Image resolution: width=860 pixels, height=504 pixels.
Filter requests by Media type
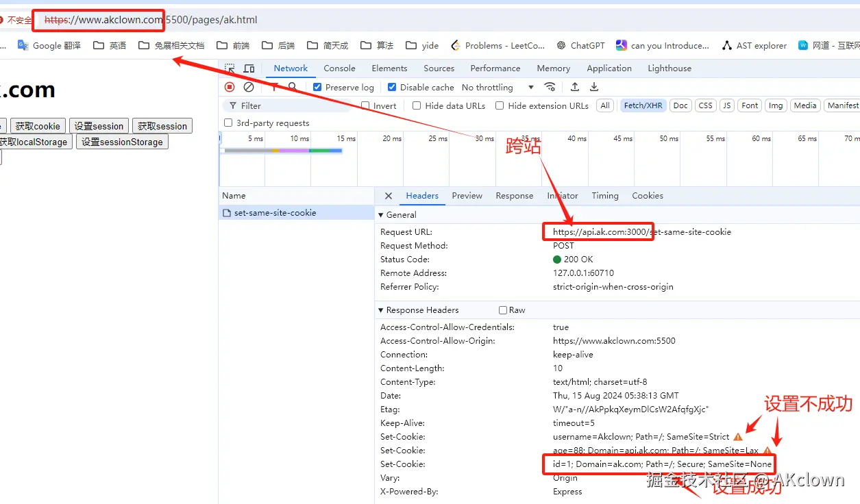point(805,105)
